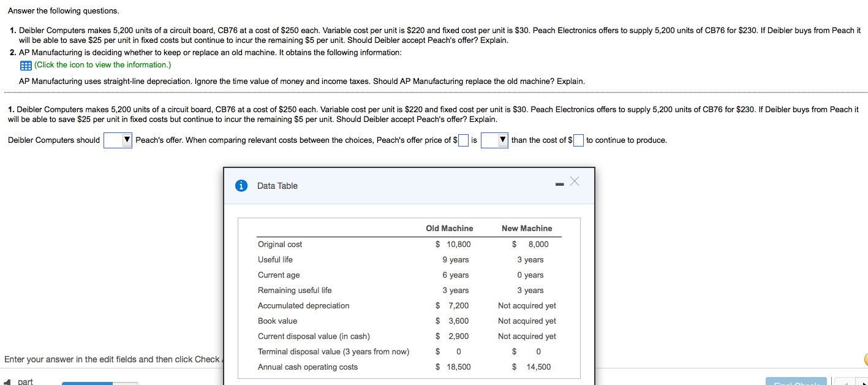
Task: Click the Peach's offer price input field
Action: click(x=464, y=140)
